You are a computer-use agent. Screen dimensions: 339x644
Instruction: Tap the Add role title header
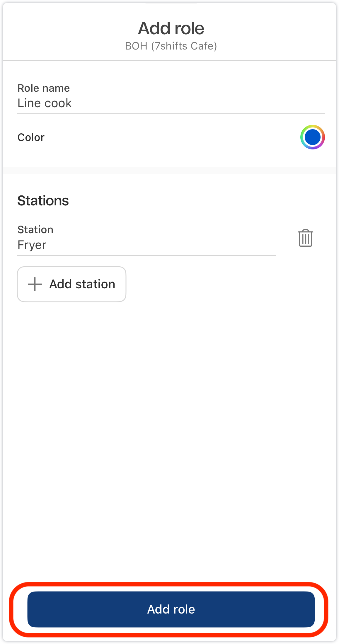(171, 28)
